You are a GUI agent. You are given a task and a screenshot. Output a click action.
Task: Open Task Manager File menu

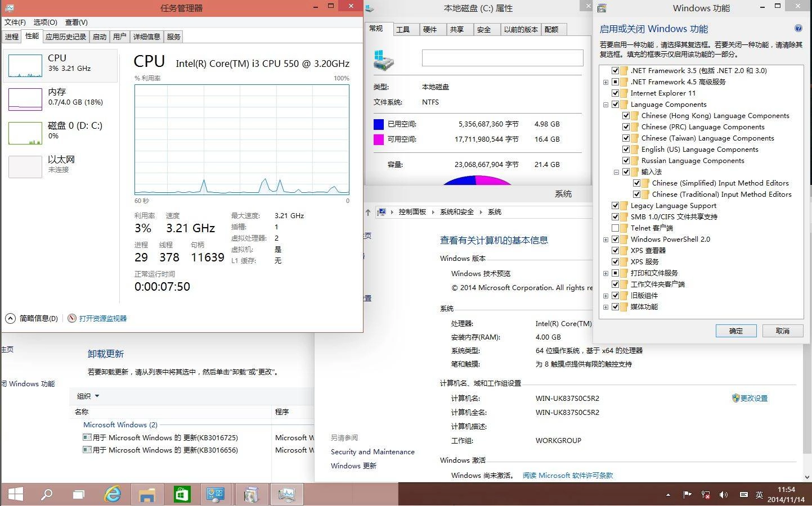[x=15, y=22]
